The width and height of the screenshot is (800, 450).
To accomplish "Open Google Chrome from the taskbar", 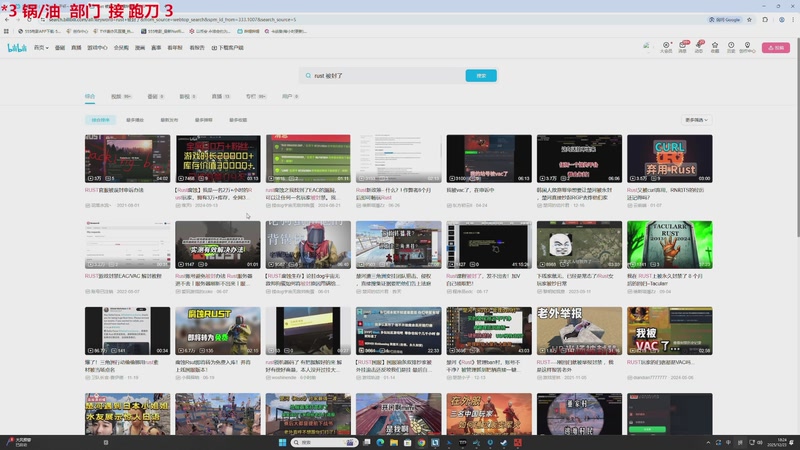I will pos(421,442).
